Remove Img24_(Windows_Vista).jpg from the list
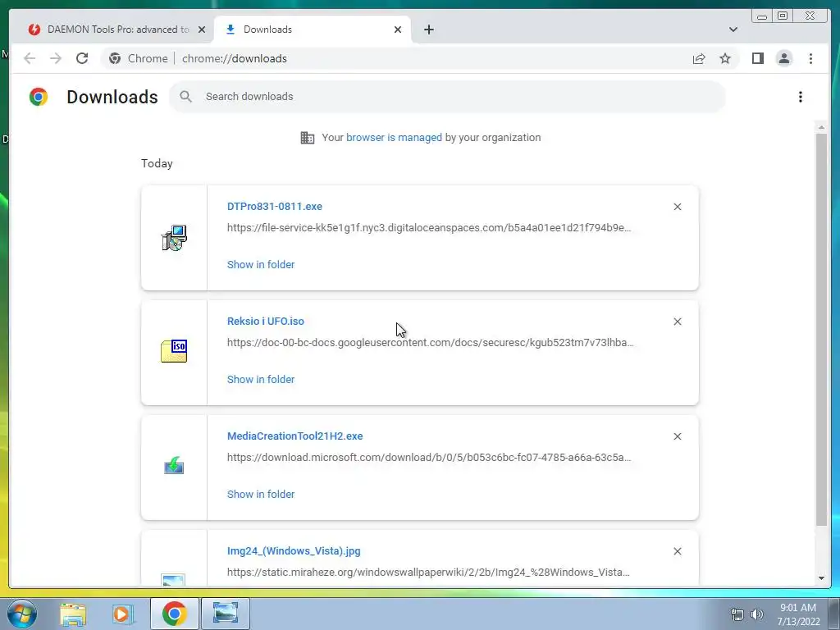840x630 pixels. click(677, 551)
